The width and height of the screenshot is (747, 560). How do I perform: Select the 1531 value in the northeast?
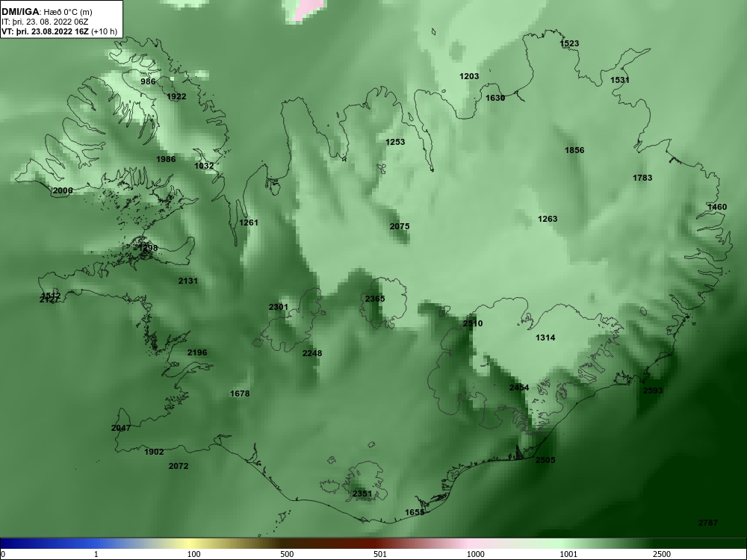620,80
